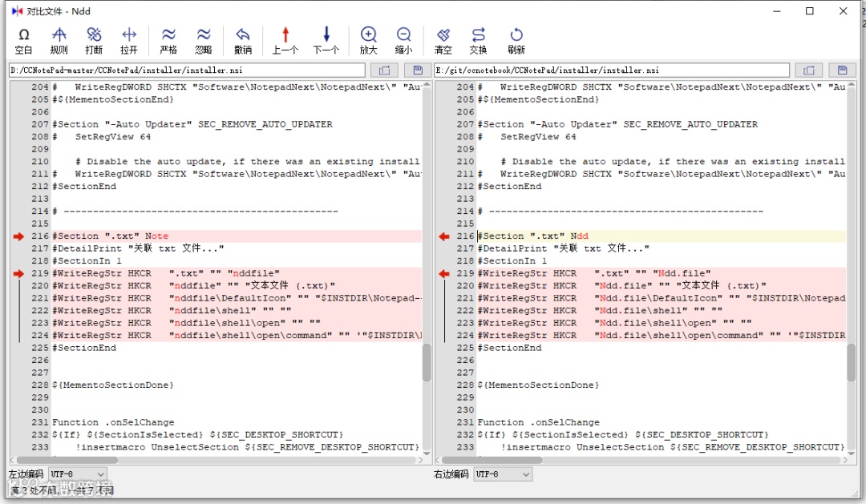Screen dimensions: 866x504
Task: Click left pane horizontal scrollbar thumb
Action: point(67,460)
